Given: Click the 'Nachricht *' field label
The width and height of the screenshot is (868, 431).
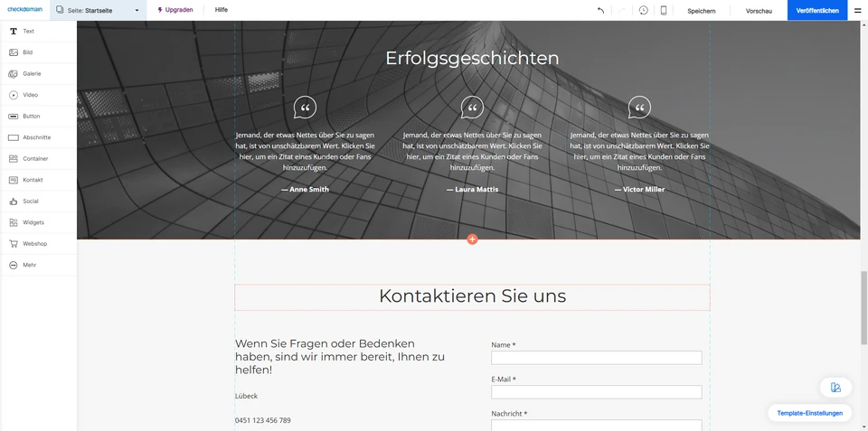Looking at the screenshot, I should click(x=509, y=414).
